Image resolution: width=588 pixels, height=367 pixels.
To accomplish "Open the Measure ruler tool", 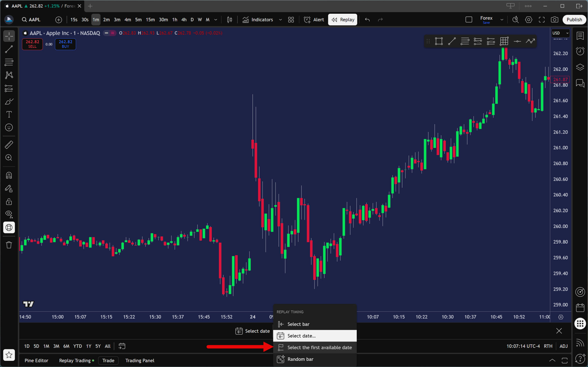I will pyautogui.click(x=9, y=145).
